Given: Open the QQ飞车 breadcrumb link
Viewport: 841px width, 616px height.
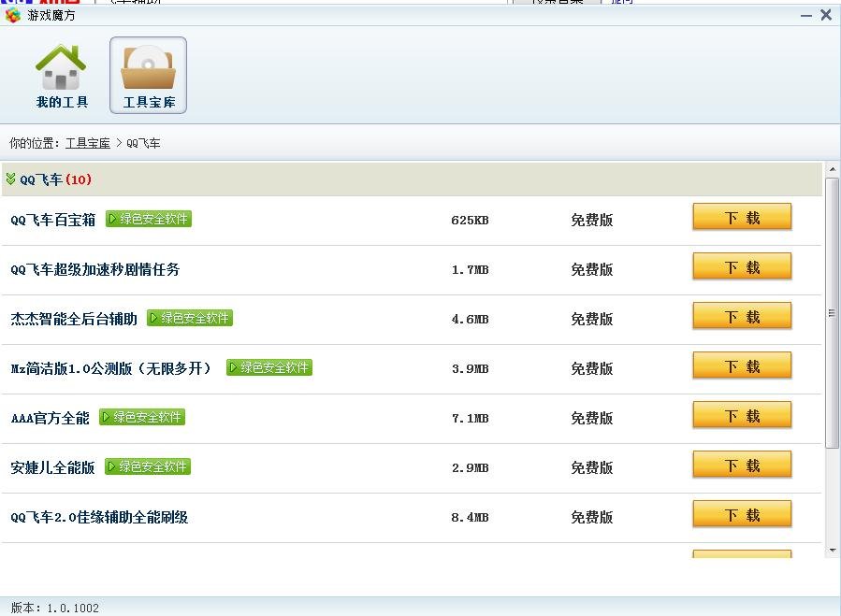Looking at the screenshot, I should (x=145, y=143).
